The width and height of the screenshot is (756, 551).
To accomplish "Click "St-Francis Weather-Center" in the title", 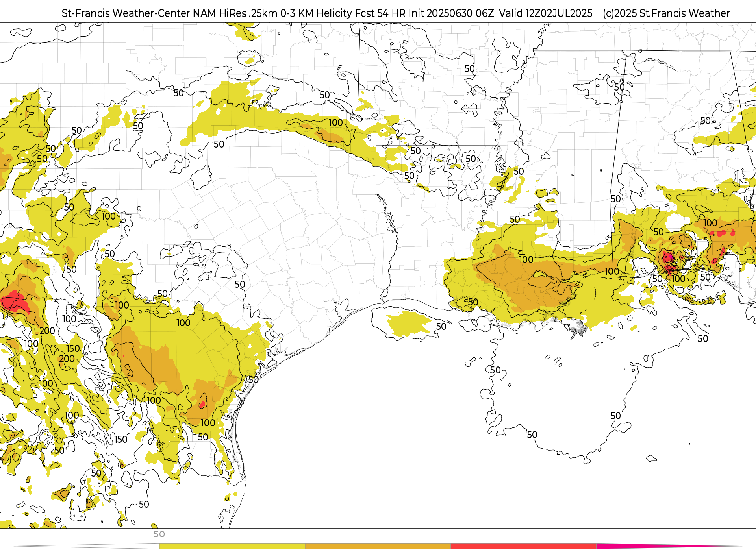I will (x=126, y=13).
